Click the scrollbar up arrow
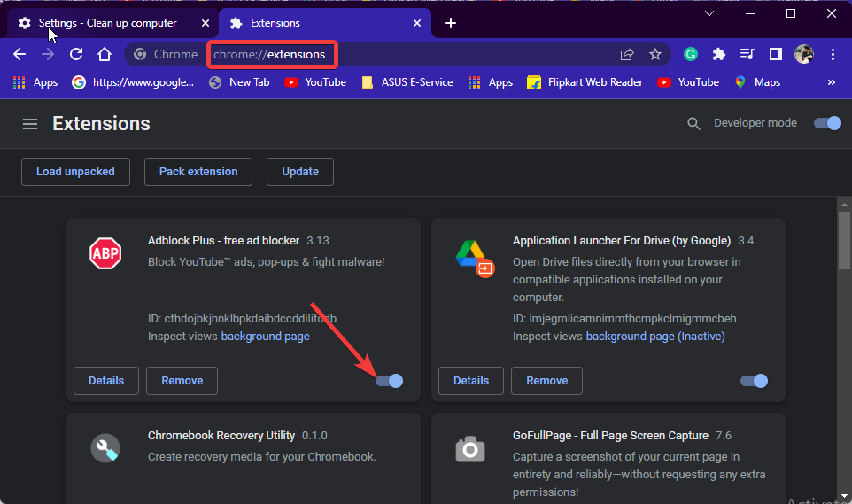The width and height of the screenshot is (852, 504). (844, 205)
